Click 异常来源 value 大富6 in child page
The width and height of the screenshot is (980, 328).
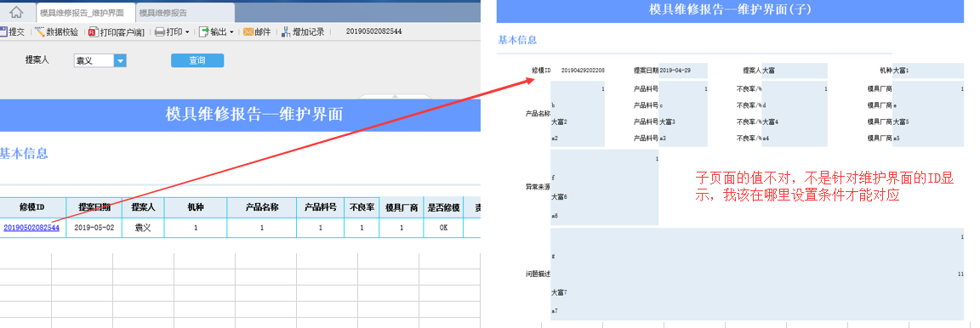[x=560, y=197]
